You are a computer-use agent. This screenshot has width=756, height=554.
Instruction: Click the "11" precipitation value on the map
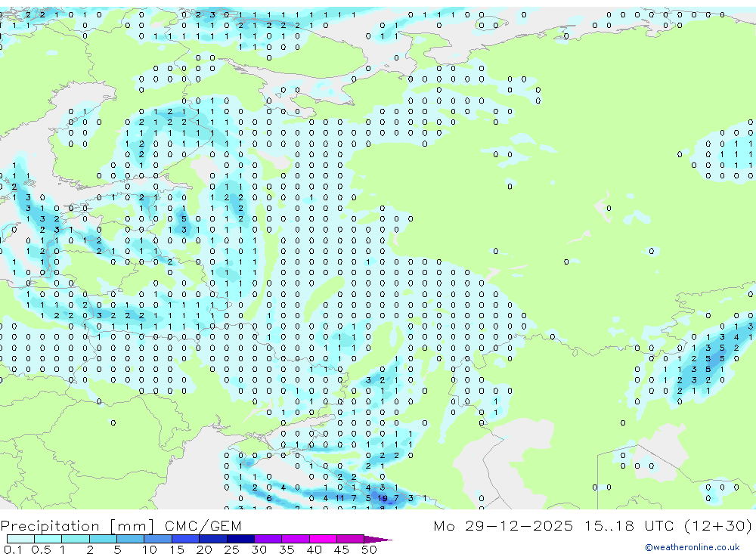(340, 498)
